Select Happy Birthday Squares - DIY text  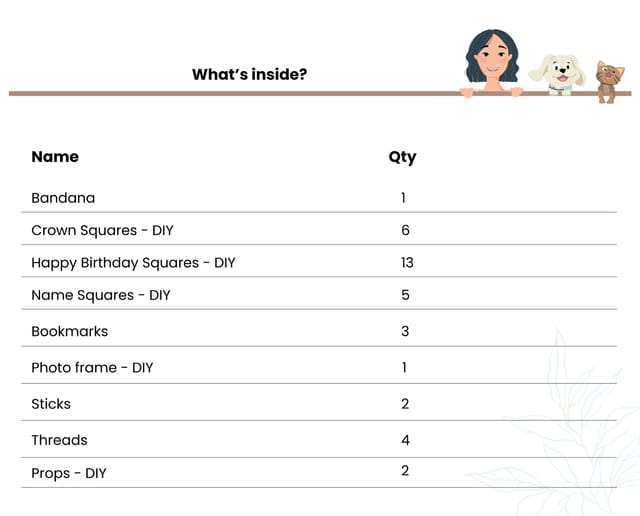point(133,263)
